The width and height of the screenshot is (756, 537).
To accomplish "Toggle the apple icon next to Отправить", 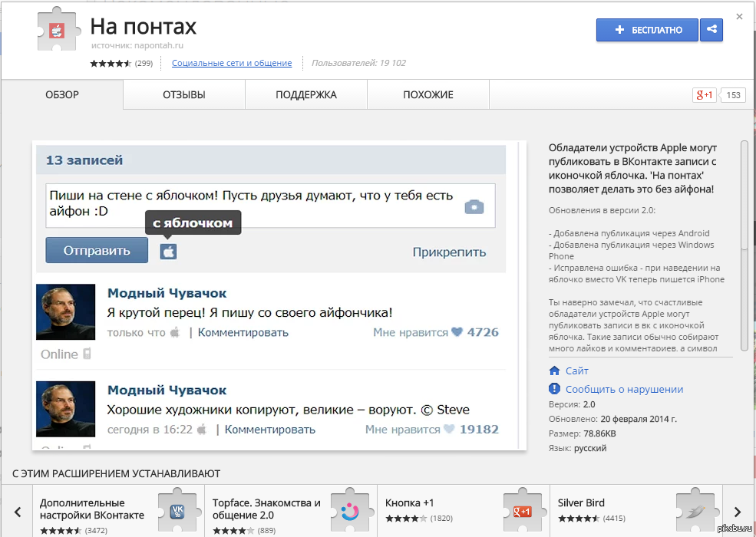I will coord(168,252).
